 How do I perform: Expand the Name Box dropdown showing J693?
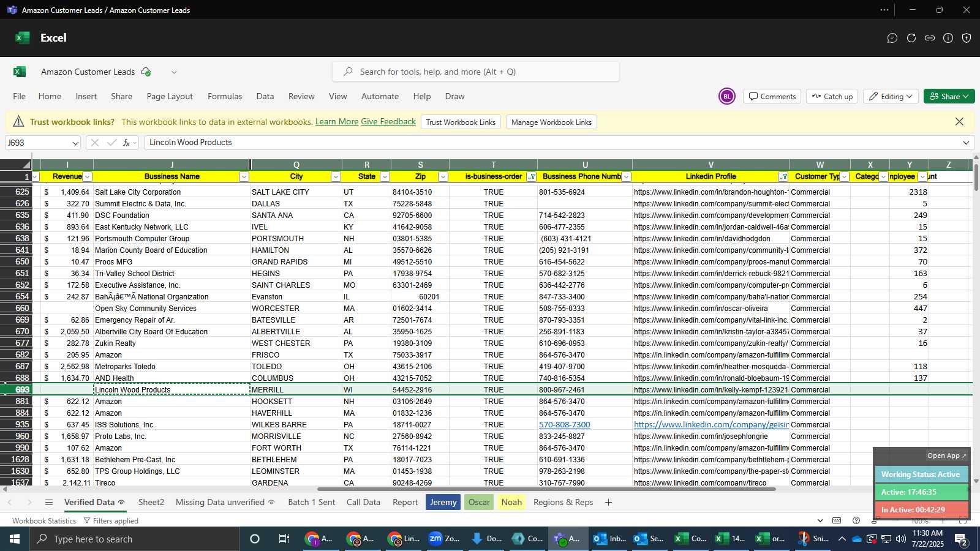75,143
